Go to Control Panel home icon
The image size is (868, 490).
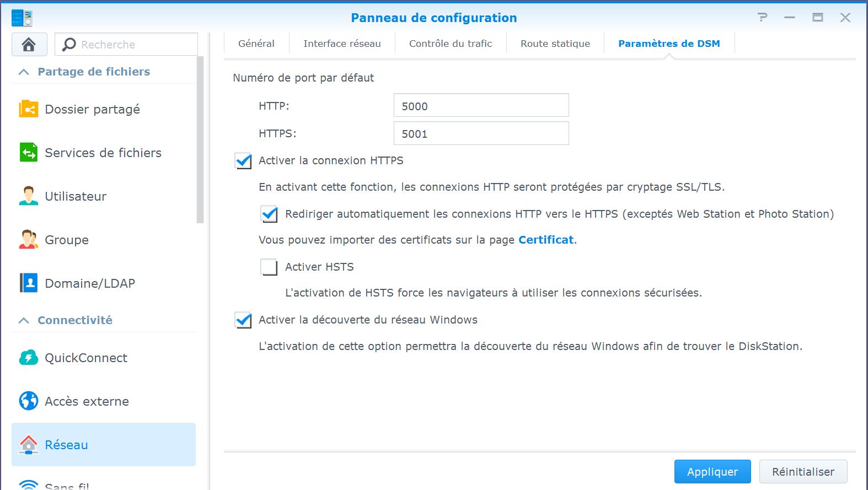(29, 44)
